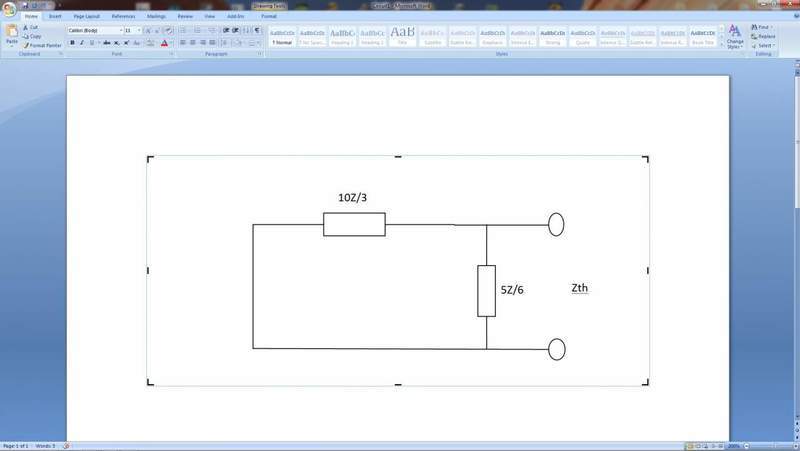The image size is (800, 451).
Task: Open the font size dropdown
Action: point(140,31)
